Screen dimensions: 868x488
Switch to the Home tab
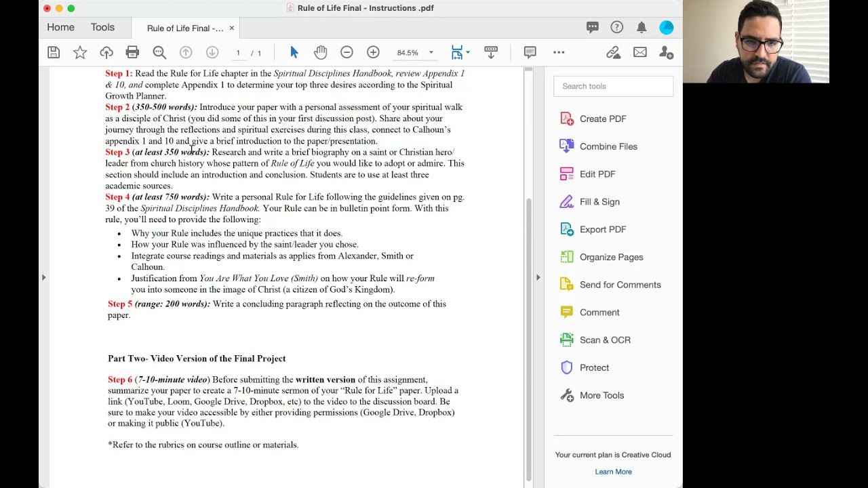(x=60, y=27)
